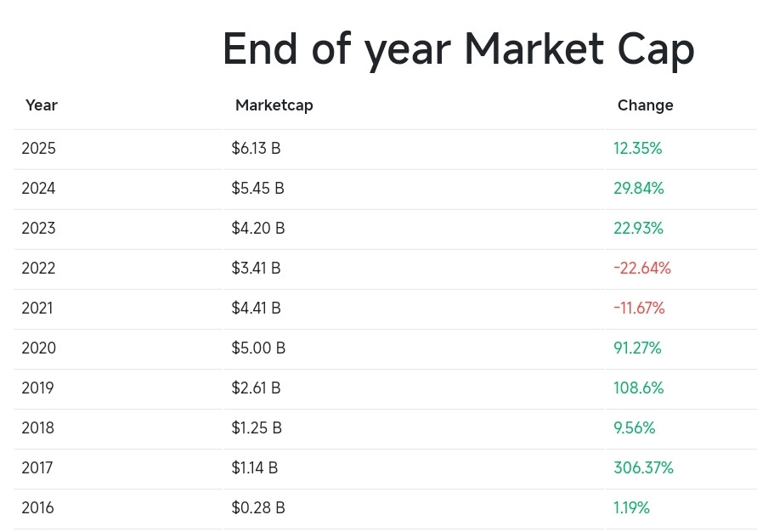Screen dimensions: 757x532
Task: Click the -22.64% negative change
Action: pos(642,269)
